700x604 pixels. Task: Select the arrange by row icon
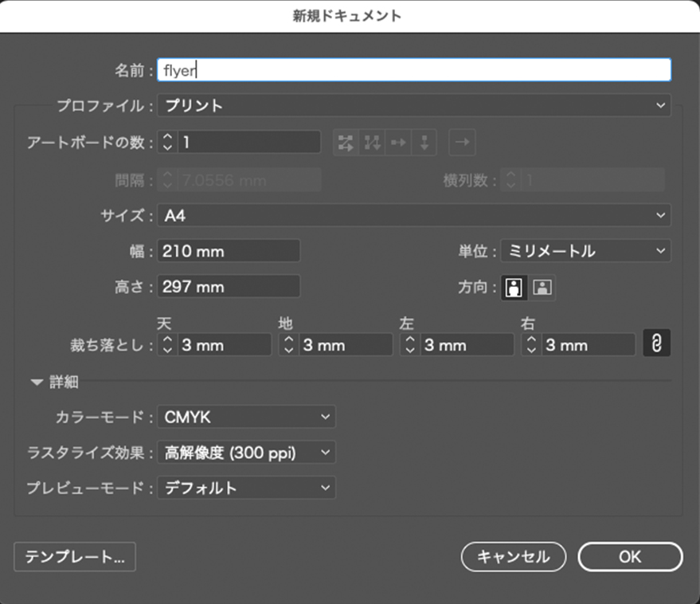(398, 143)
